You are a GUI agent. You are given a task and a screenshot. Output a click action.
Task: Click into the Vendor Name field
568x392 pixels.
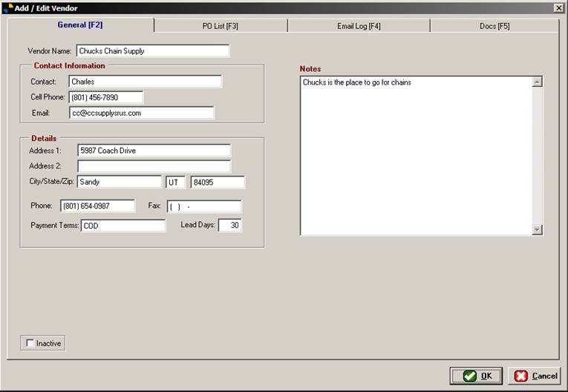[x=152, y=51]
